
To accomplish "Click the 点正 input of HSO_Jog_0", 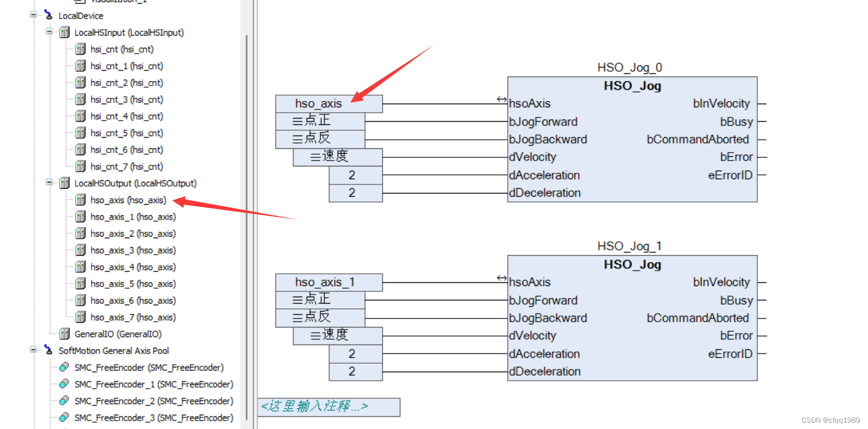I will click(x=320, y=121).
